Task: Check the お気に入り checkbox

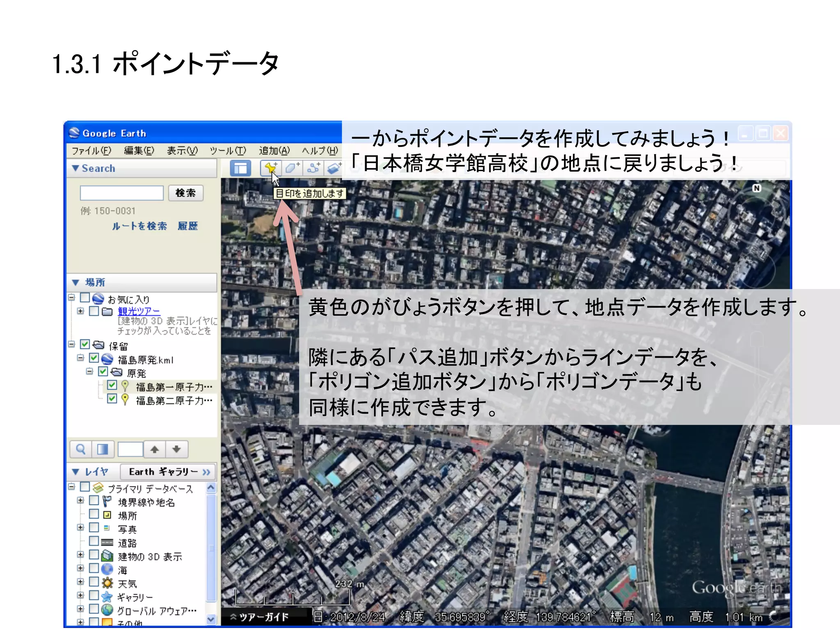Action: [85, 297]
